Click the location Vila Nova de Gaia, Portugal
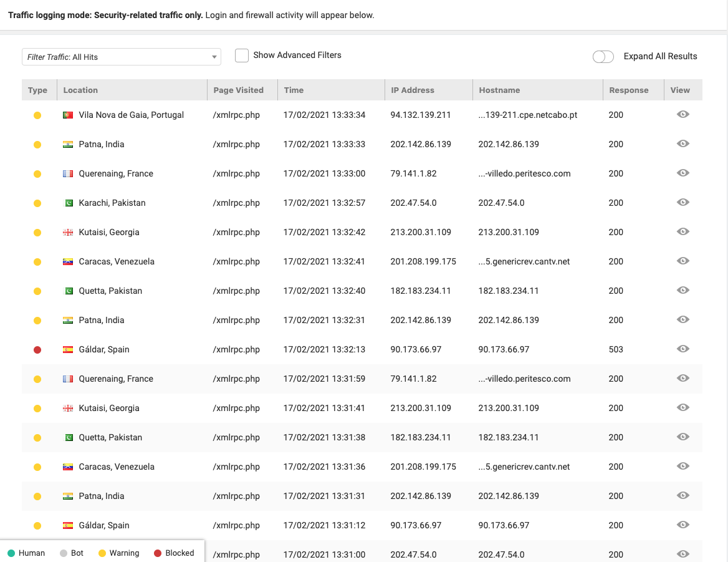 (132, 115)
